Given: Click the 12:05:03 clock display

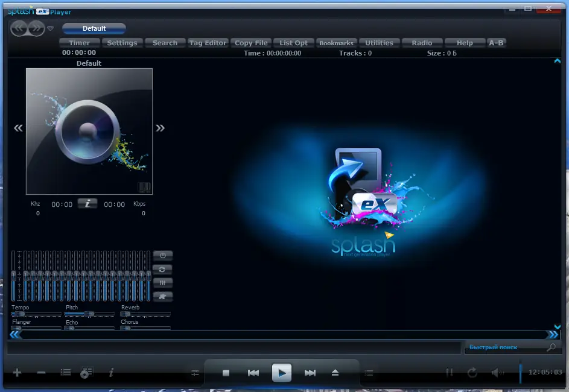Looking at the screenshot, I should [x=545, y=372].
